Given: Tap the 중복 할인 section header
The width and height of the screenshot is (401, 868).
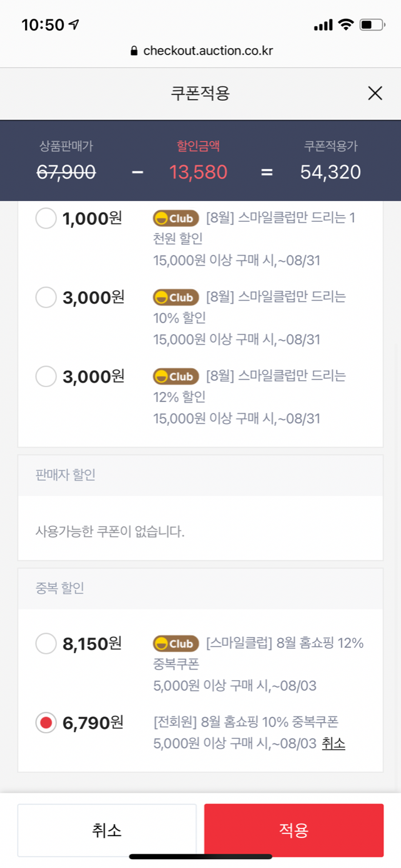Looking at the screenshot, I should pyautogui.click(x=60, y=589).
